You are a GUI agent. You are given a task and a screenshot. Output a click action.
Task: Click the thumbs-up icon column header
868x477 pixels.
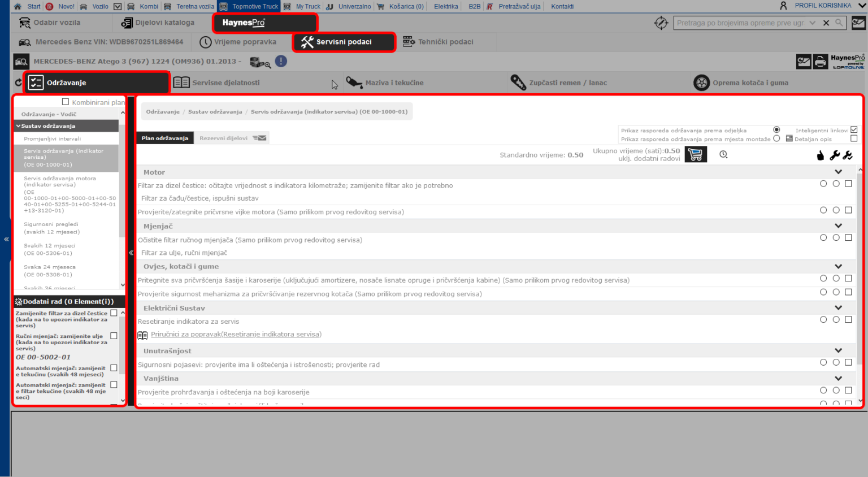[x=821, y=155]
